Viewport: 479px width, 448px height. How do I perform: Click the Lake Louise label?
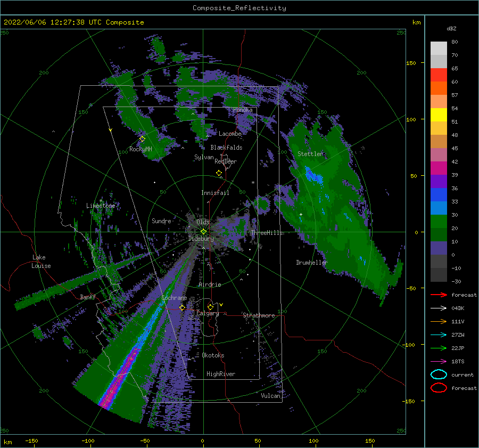click(x=41, y=262)
